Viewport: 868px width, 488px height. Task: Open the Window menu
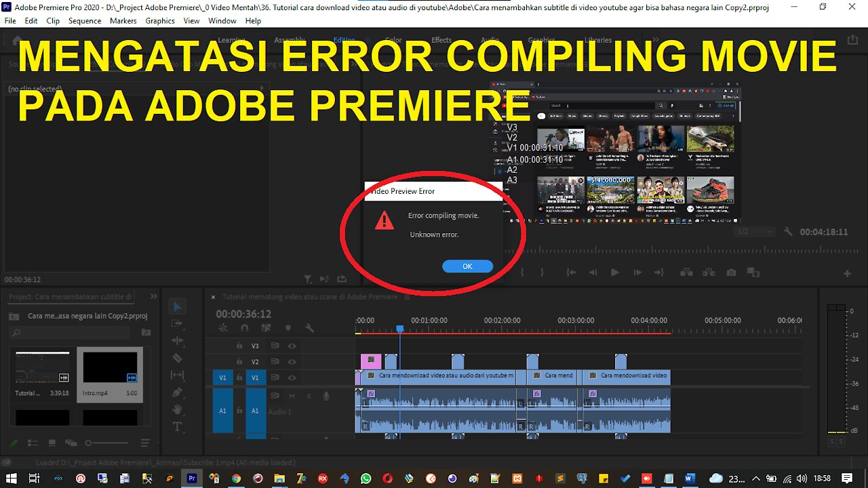click(x=222, y=21)
